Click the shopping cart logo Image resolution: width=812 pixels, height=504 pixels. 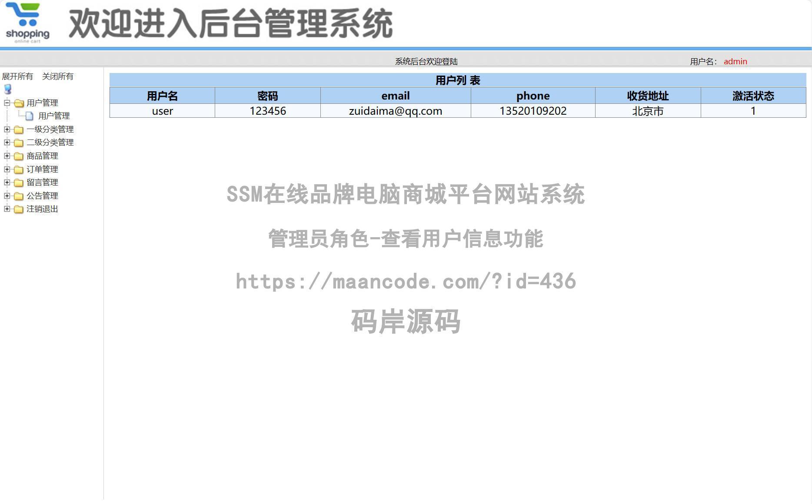[x=27, y=23]
